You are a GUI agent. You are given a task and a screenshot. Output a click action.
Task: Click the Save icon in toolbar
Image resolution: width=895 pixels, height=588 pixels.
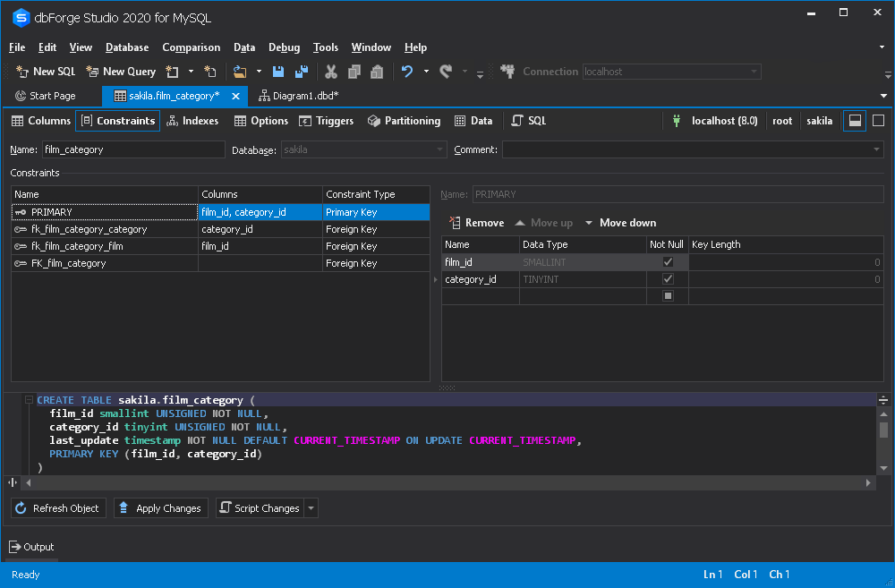pos(278,72)
